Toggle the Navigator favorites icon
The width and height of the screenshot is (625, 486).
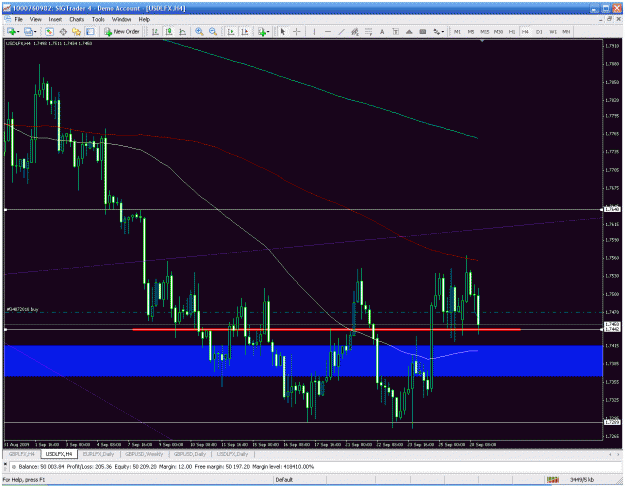pos(76,31)
